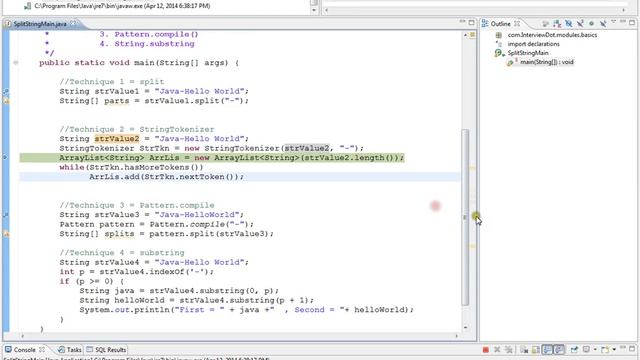
Task: Toggle Hide Fields in Outline toolbar
Action: (568, 24)
